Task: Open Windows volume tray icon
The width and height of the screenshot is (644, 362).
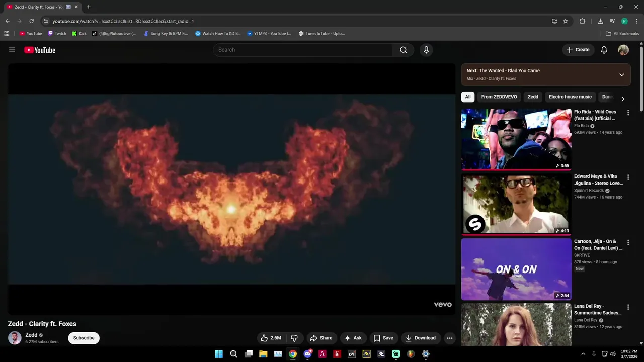Action: (x=612, y=354)
